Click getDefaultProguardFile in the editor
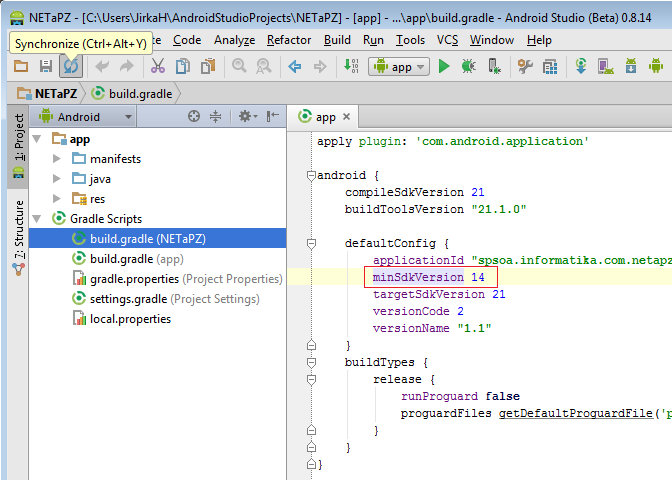The image size is (672, 480). click(x=576, y=413)
